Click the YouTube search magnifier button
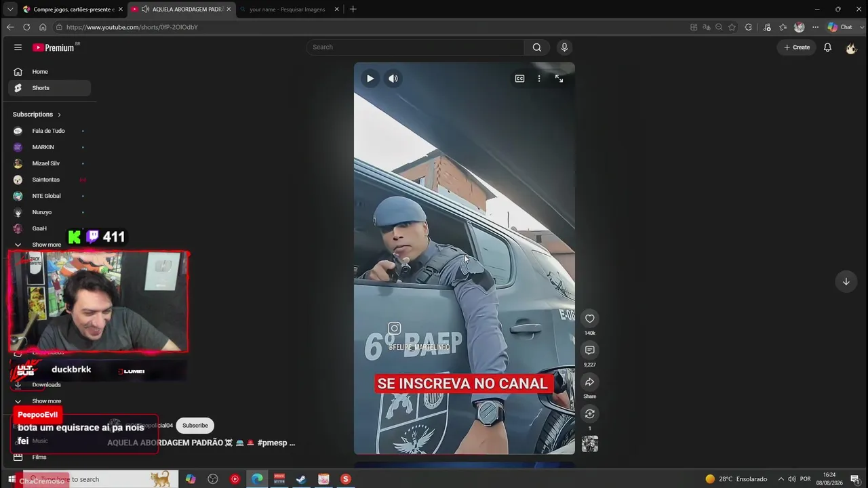Viewport: 868px width, 488px height. coord(536,47)
